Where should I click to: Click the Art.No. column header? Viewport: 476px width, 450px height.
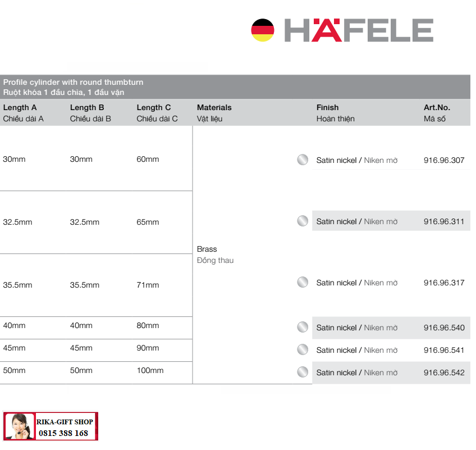[x=437, y=113]
